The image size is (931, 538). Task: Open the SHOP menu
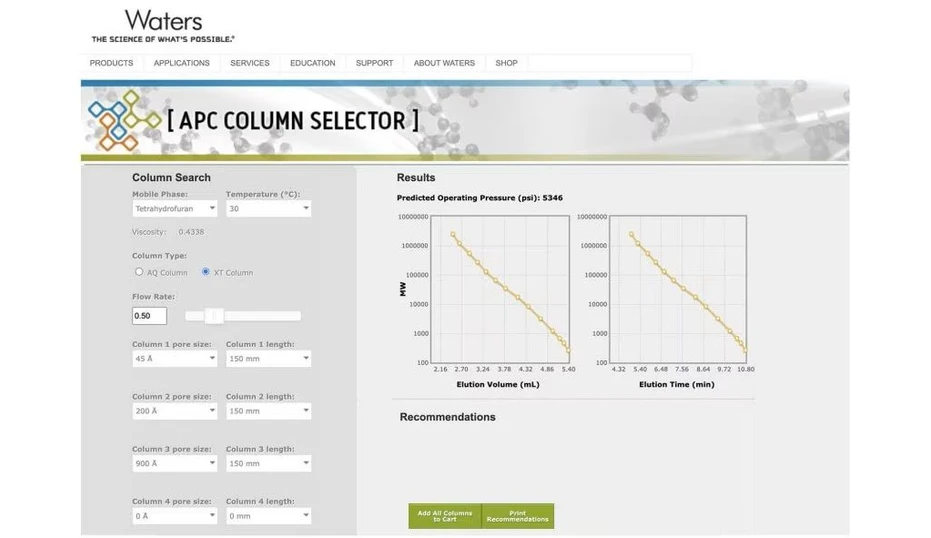[x=506, y=63]
